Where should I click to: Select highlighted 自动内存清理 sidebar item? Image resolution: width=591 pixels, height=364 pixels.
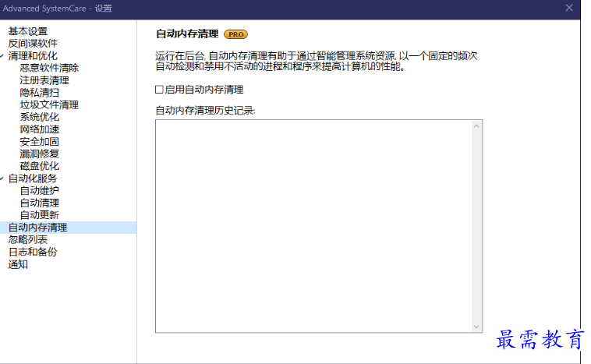click(x=68, y=228)
